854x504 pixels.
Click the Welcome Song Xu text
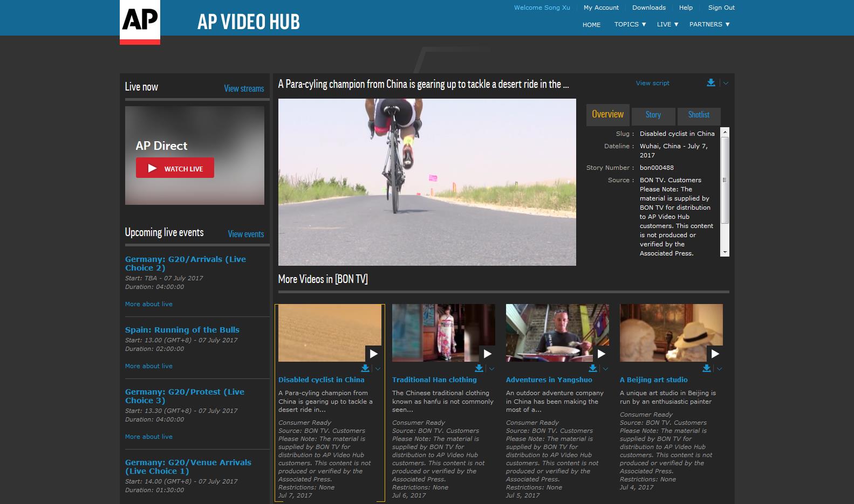pos(542,8)
